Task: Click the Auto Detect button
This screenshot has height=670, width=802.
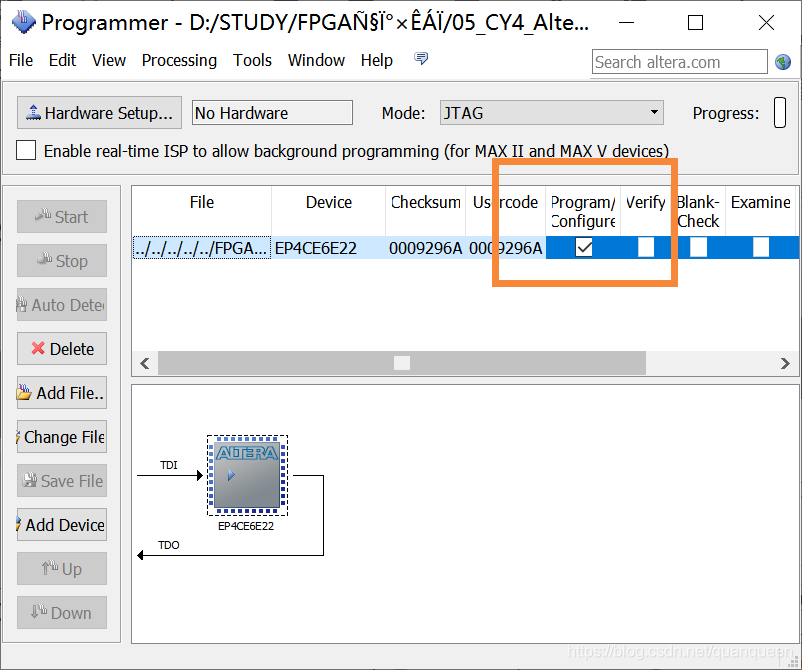Action: coord(62,304)
